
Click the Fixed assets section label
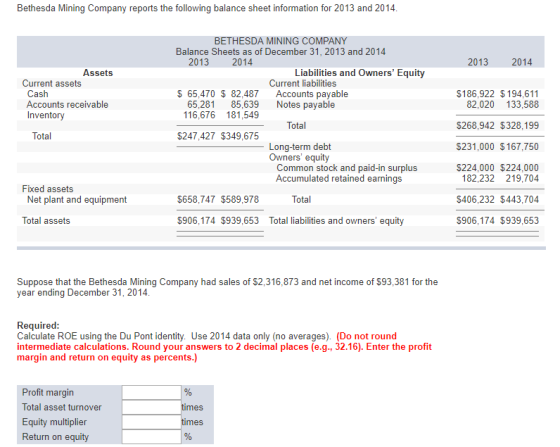coord(48,189)
